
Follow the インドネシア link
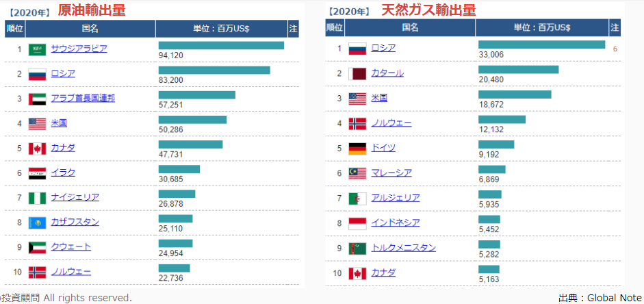point(395,223)
